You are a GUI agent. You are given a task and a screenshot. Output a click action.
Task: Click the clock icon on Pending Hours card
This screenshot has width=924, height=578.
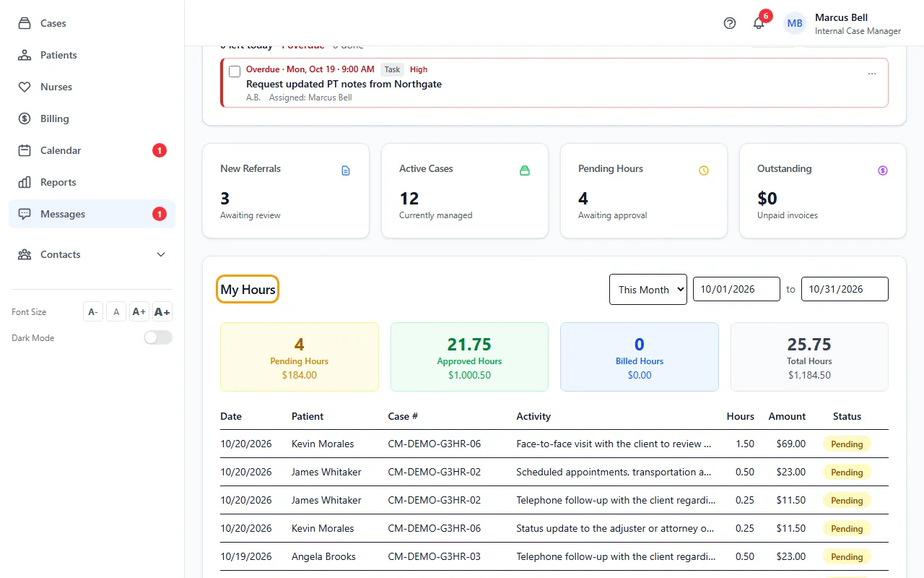(x=704, y=171)
